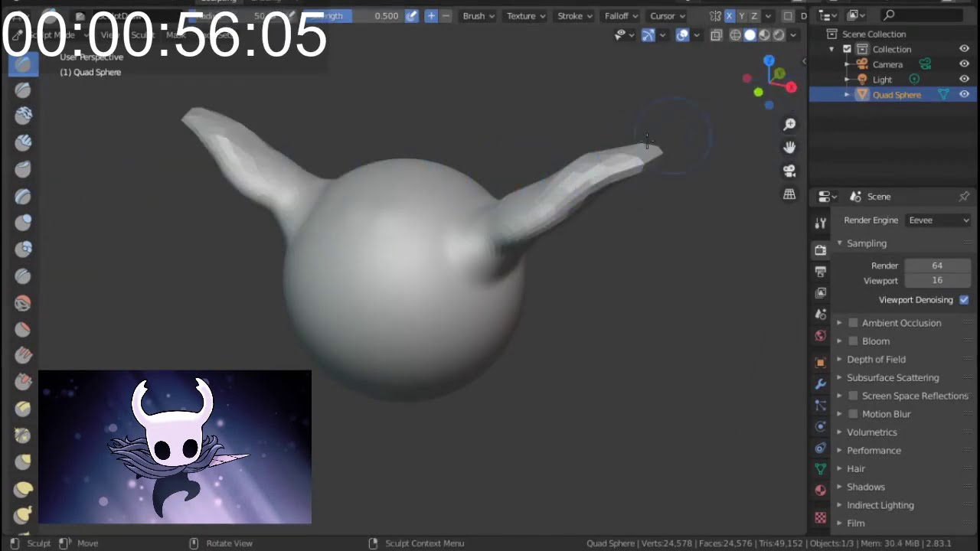
Task: Disable Viewport Denoising checkbox
Action: (x=964, y=300)
